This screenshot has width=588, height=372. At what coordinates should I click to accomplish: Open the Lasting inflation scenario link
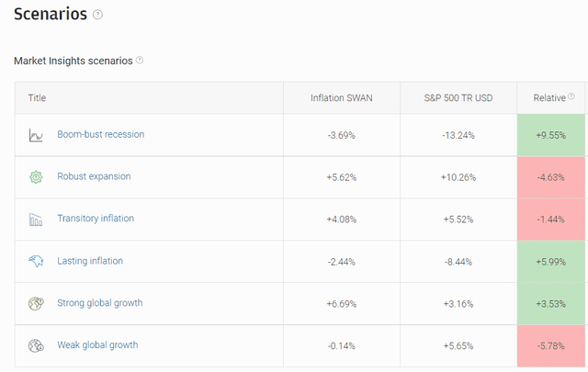[x=90, y=261]
